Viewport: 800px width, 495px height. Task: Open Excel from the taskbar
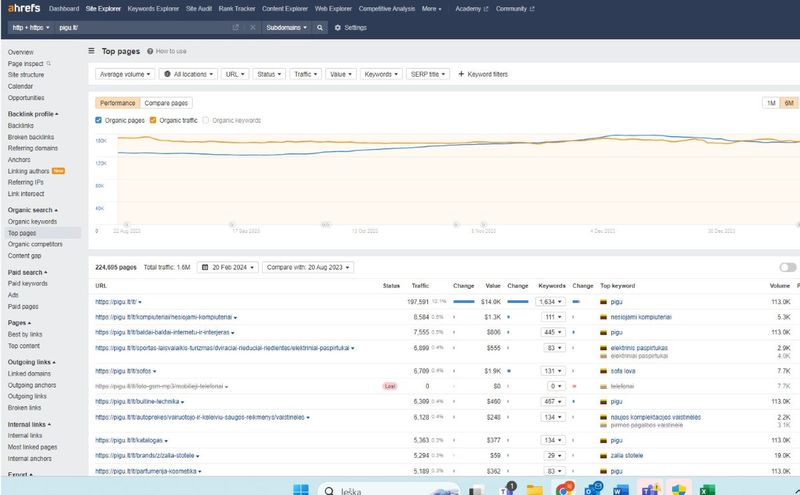707,490
